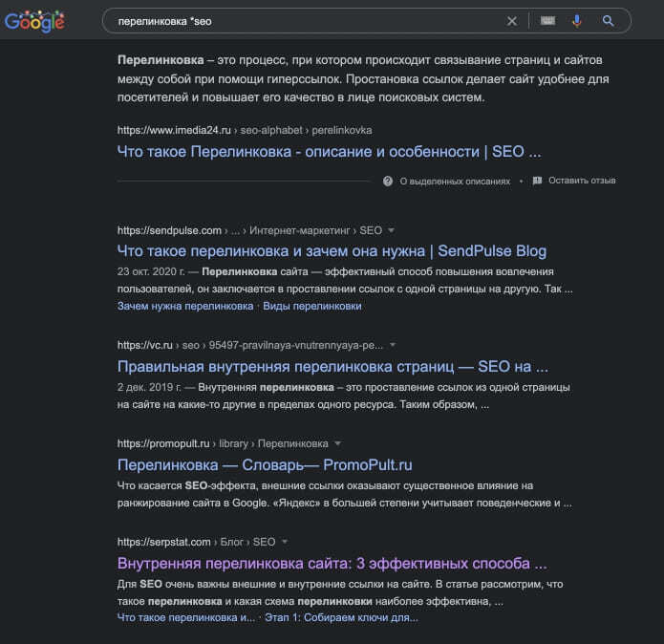Open Правильная внутренняя перелинковка страниц result
Viewport: 664px width, 644px height.
tap(332, 366)
